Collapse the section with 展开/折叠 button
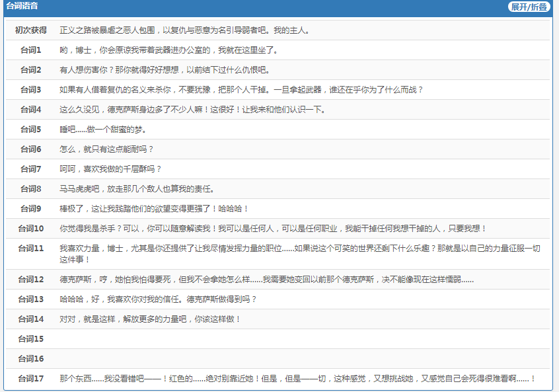The width and height of the screenshot is (559, 392). tap(529, 7)
